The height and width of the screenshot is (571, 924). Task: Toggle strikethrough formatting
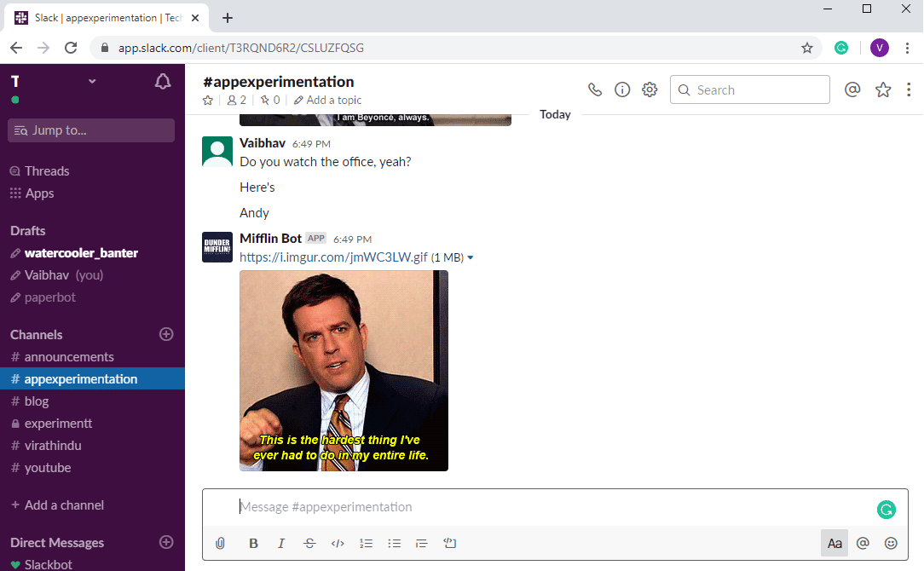(x=309, y=544)
